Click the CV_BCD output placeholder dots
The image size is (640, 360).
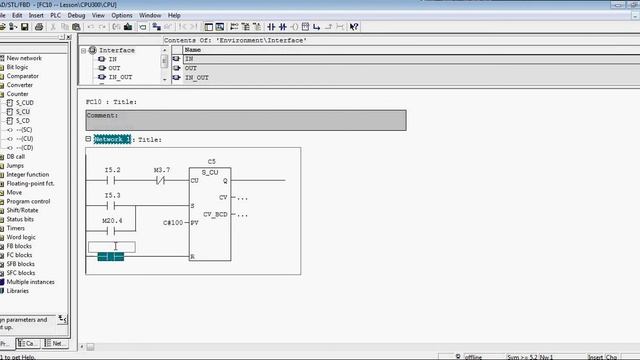242,215
